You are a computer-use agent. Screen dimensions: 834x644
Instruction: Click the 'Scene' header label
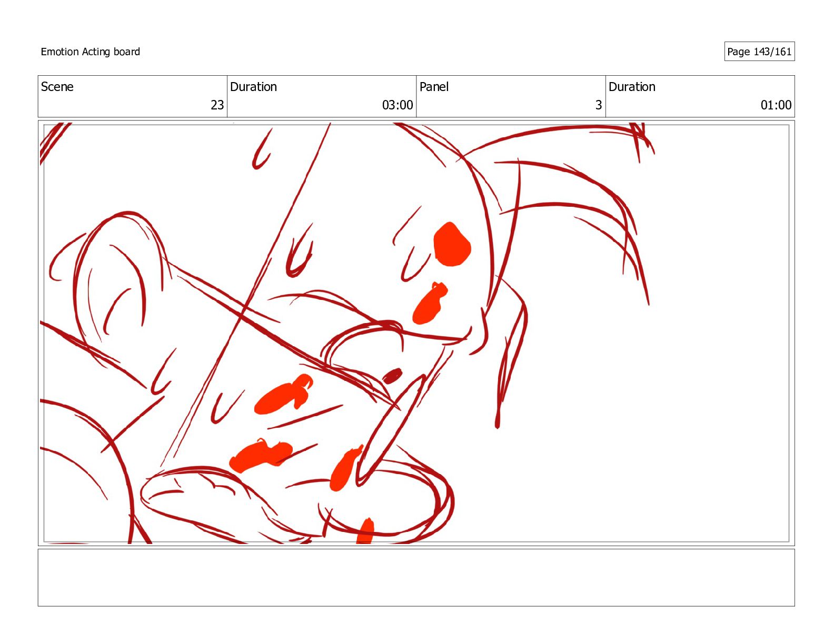click(57, 87)
